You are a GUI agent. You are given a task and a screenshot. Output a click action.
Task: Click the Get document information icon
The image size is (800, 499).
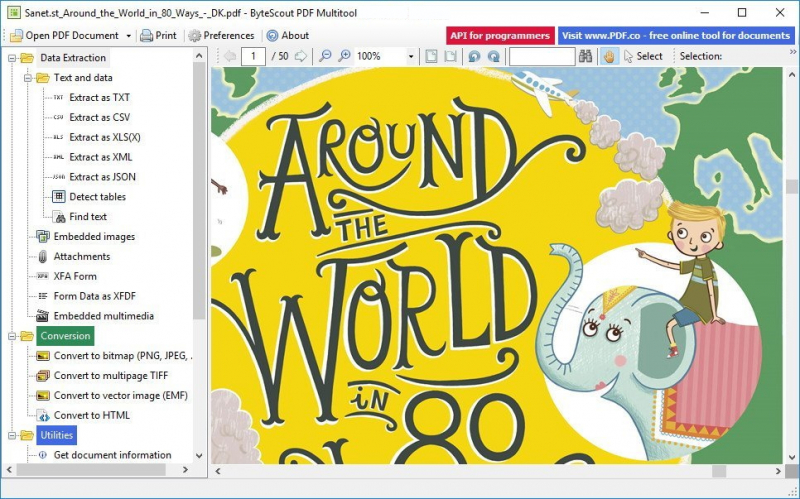point(43,455)
